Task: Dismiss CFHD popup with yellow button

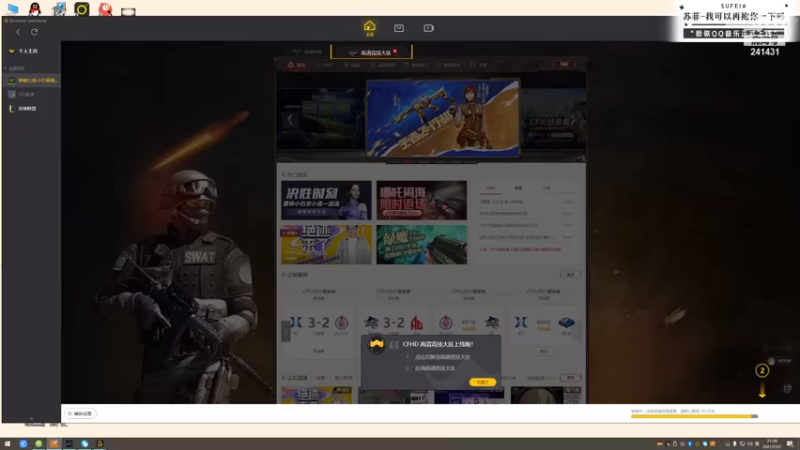Action: (x=482, y=382)
